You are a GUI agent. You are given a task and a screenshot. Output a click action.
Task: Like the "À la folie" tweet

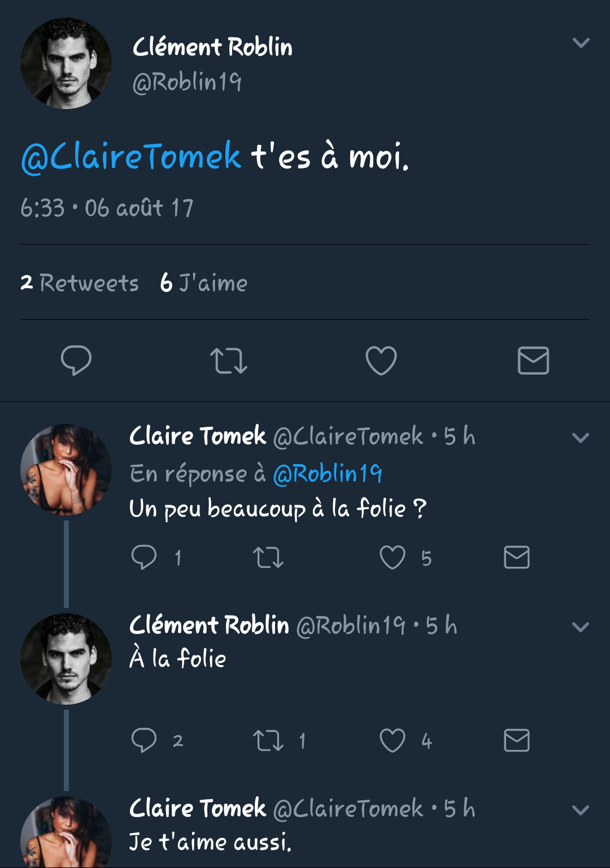point(393,740)
